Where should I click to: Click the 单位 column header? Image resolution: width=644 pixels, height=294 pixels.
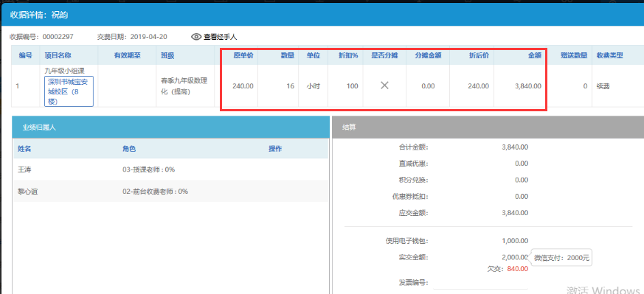314,55
